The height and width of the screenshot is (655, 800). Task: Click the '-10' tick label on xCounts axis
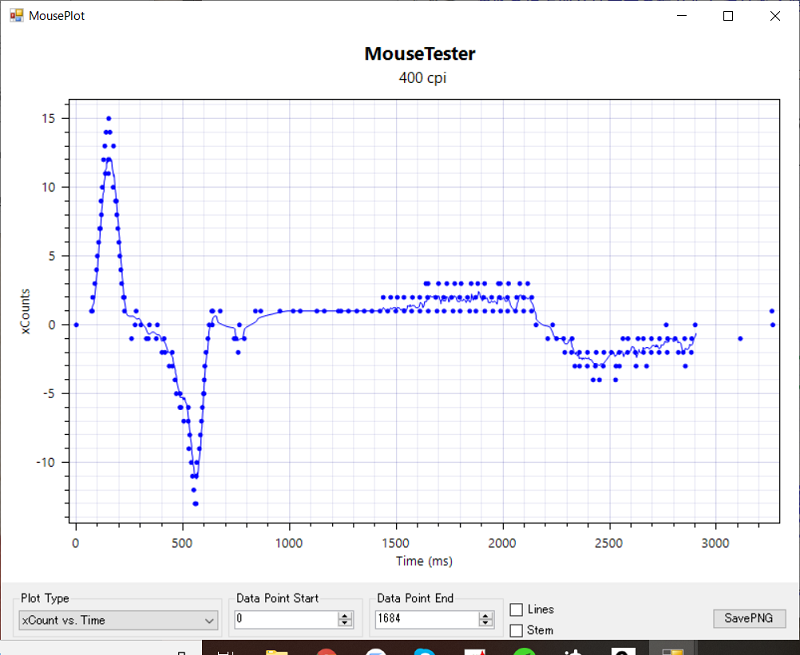[x=46, y=462]
